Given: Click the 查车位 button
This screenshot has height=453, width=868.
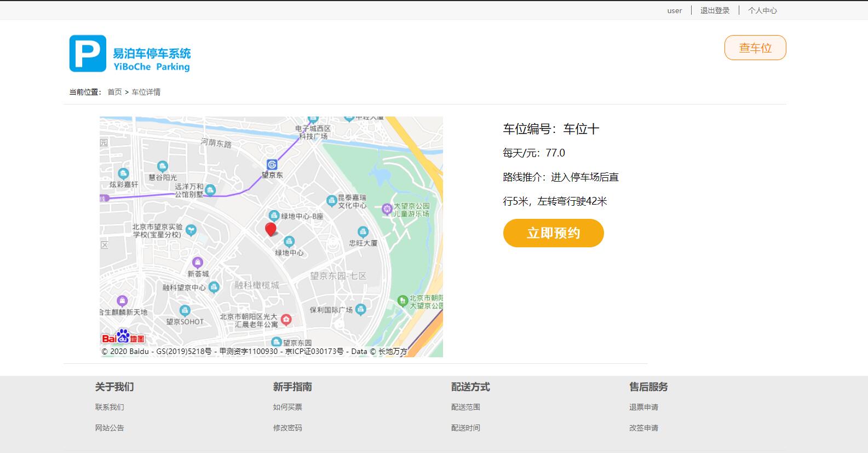Looking at the screenshot, I should coord(755,48).
